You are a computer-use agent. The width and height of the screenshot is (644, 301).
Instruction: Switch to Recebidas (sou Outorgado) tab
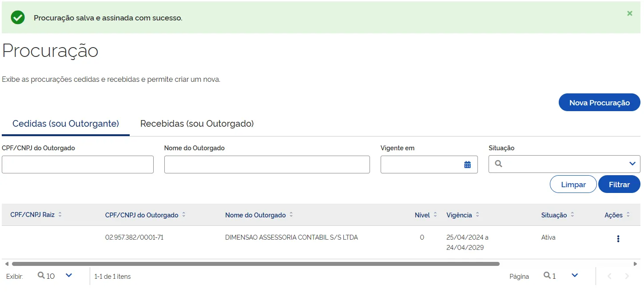tap(197, 124)
